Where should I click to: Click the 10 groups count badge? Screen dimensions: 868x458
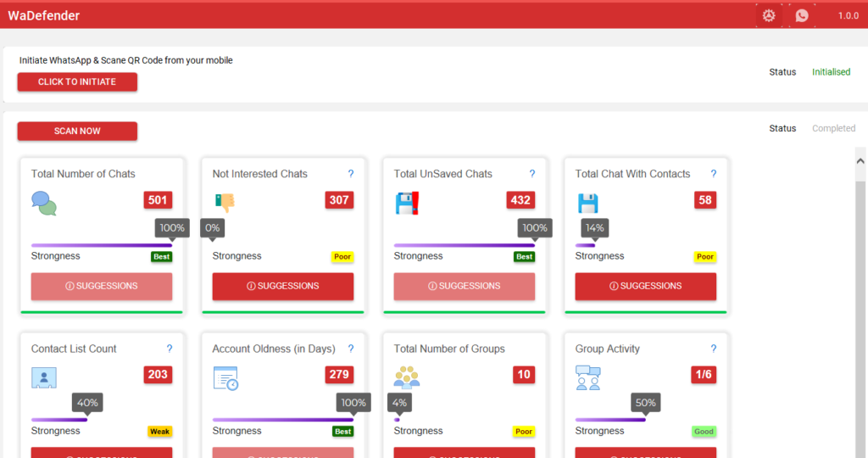[524, 374]
